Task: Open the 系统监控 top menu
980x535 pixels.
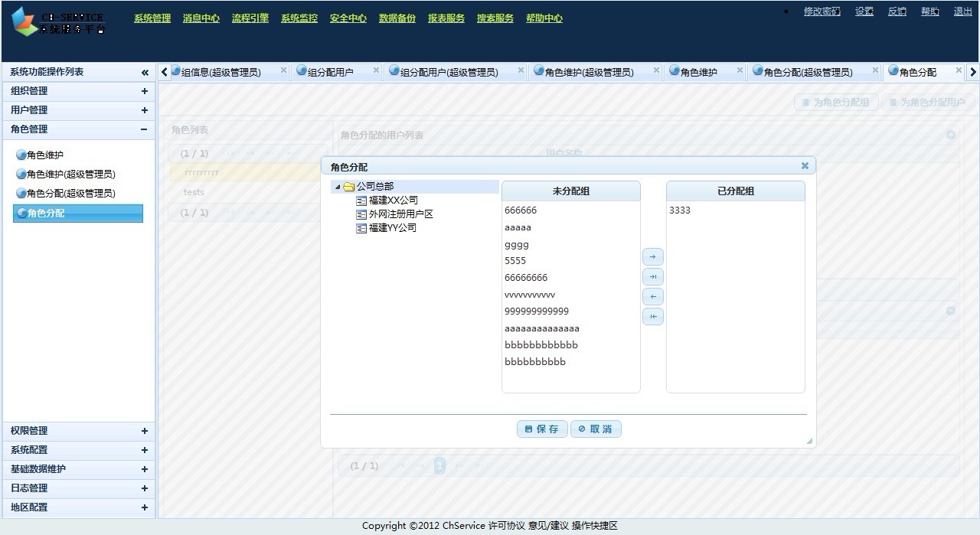Action: click(x=299, y=18)
